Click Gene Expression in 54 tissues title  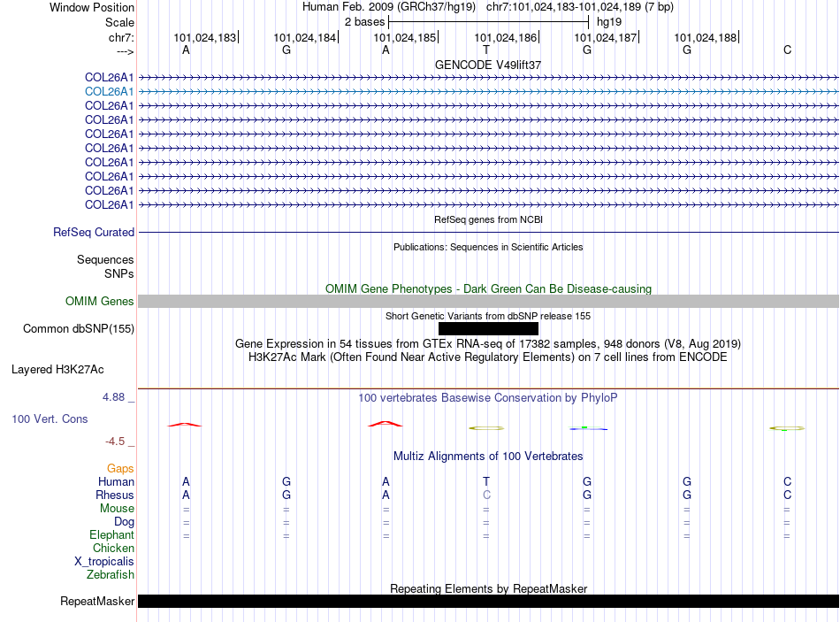488,343
